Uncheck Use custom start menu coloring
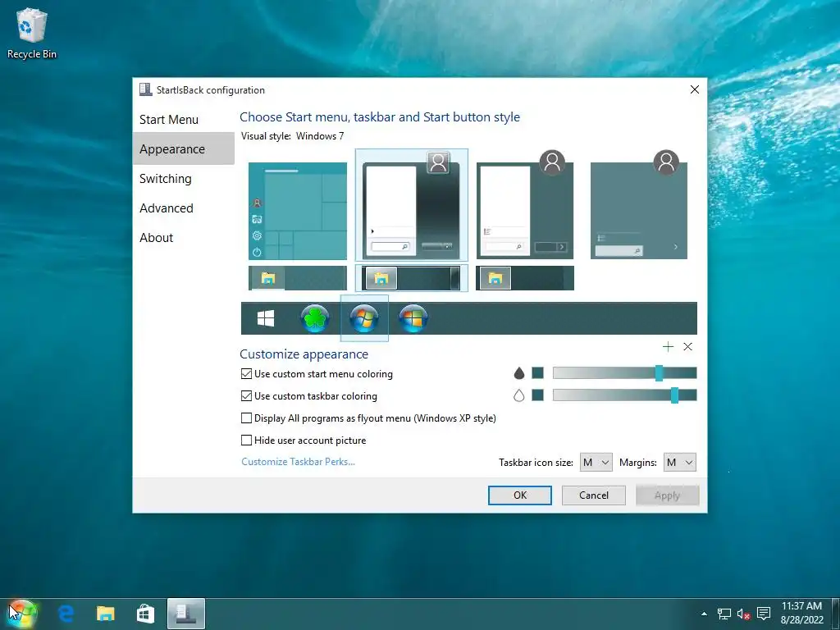 click(x=246, y=374)
